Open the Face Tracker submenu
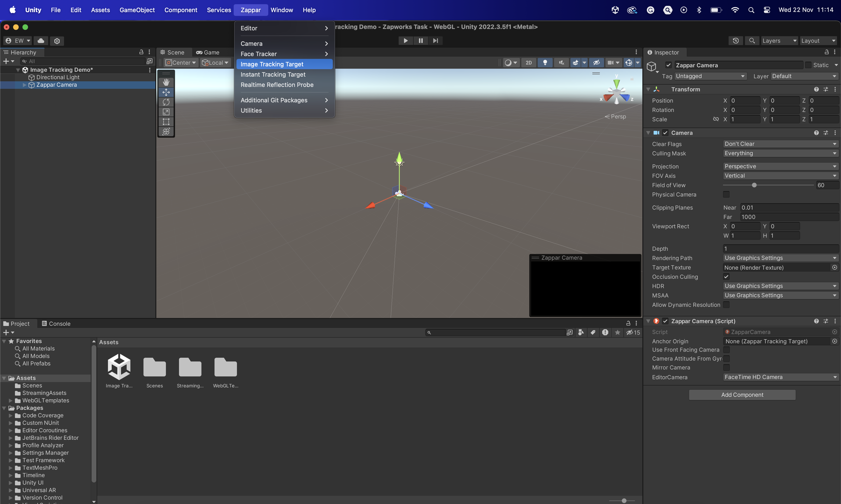841x504 pixels. pyautogui.click(x=284, y=54)
